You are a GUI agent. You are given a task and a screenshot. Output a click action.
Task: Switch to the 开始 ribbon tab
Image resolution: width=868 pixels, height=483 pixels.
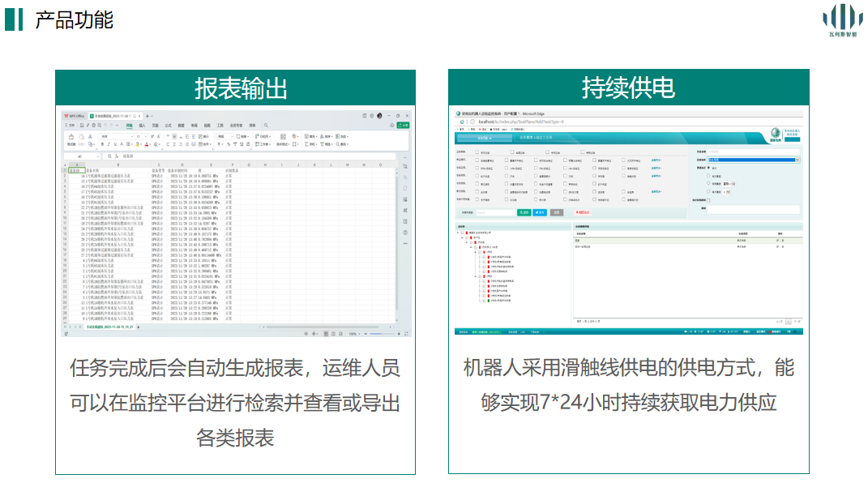click(129, 126)
